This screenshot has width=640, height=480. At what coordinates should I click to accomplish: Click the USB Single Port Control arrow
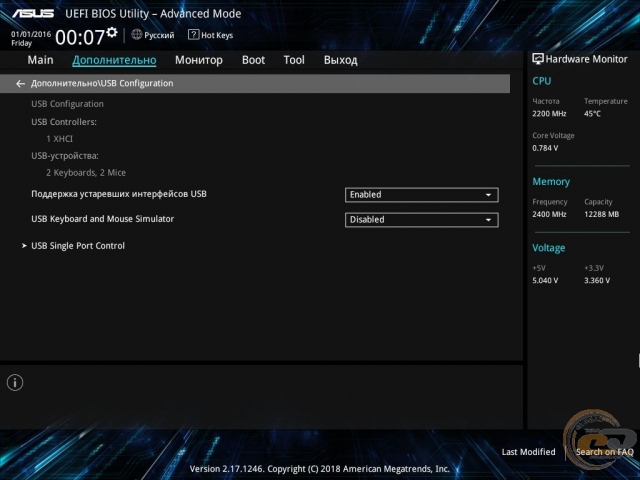[24, 246]
